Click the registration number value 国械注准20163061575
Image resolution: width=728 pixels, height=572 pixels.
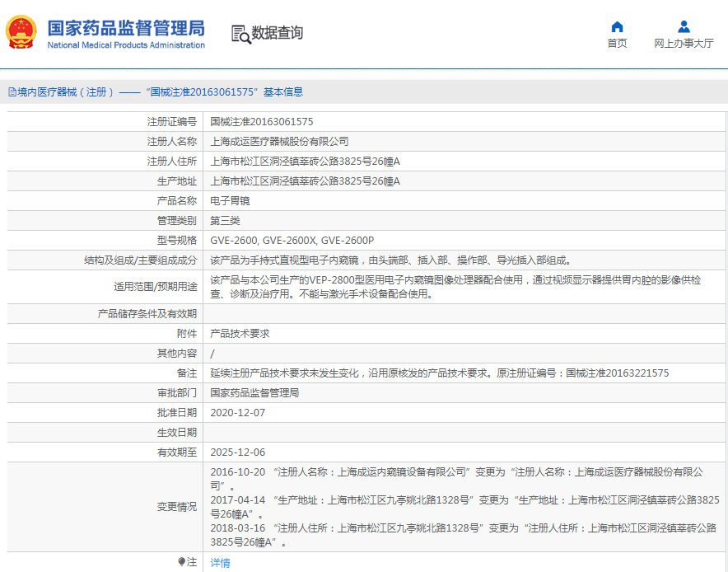(261, 121)
